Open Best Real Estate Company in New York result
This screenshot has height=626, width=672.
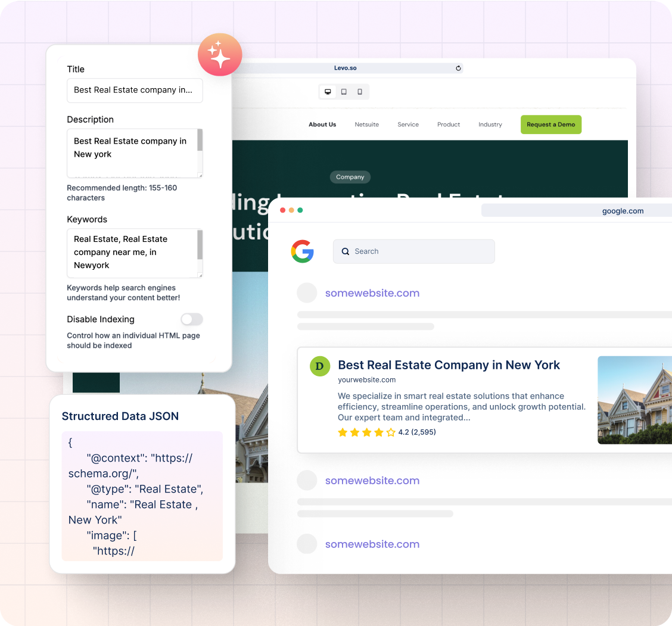[x=449, y=365]
